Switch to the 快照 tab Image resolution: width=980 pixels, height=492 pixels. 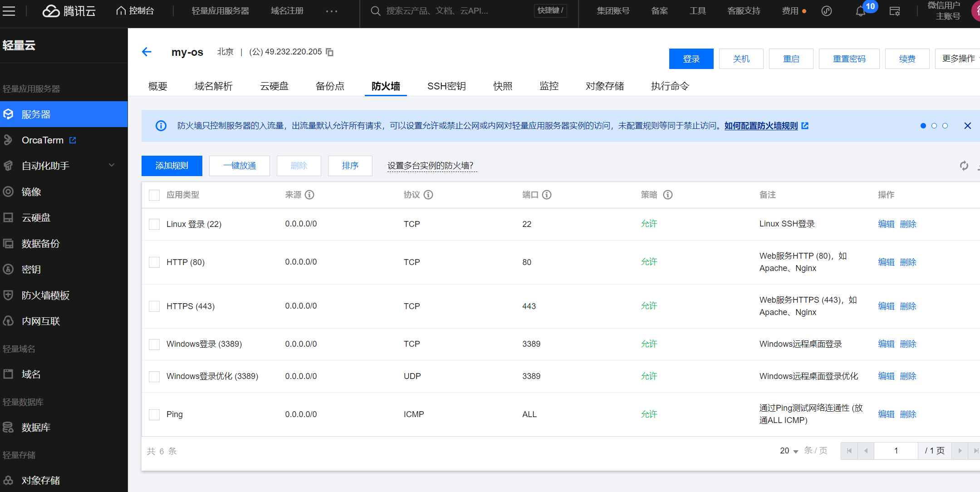tap(503, 86)
